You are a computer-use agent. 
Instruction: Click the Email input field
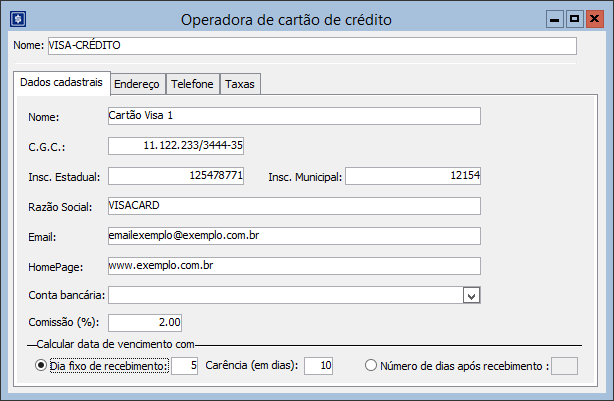[x=294, y=236]
